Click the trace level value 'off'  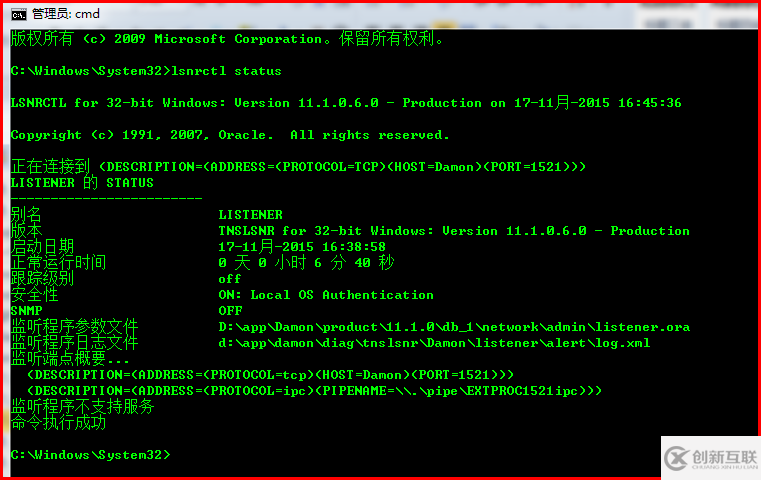point(230,279)
